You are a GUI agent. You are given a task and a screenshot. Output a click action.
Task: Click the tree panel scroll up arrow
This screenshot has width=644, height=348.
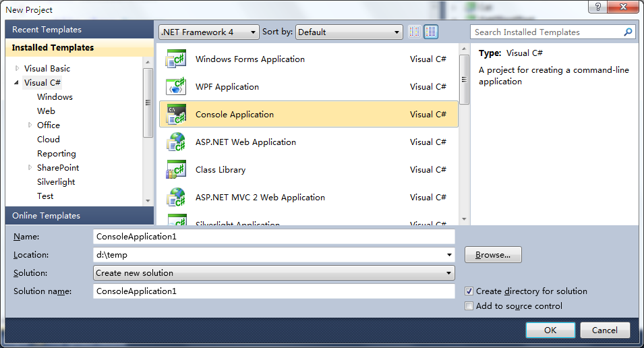click(148, 62)
